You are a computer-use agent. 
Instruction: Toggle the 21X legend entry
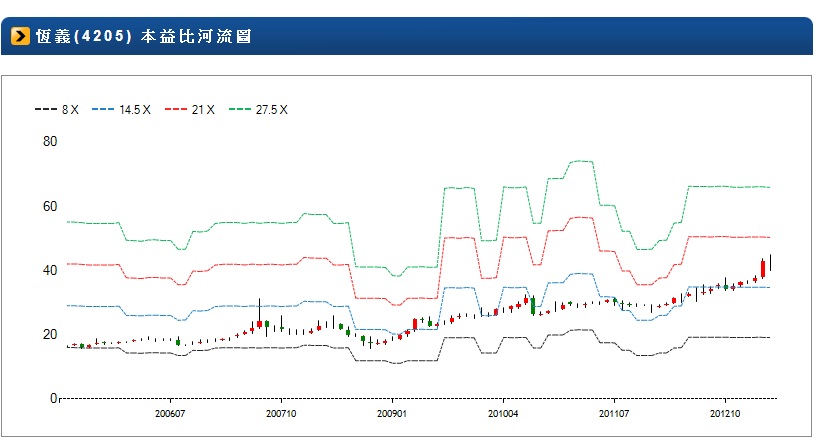[x=190, y=109]
